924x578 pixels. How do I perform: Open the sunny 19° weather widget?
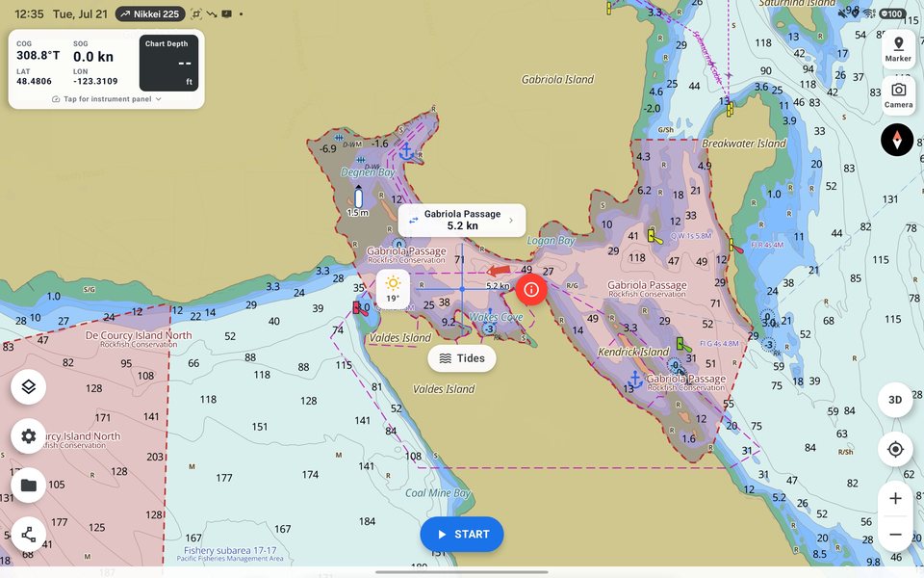pos(393,290)
